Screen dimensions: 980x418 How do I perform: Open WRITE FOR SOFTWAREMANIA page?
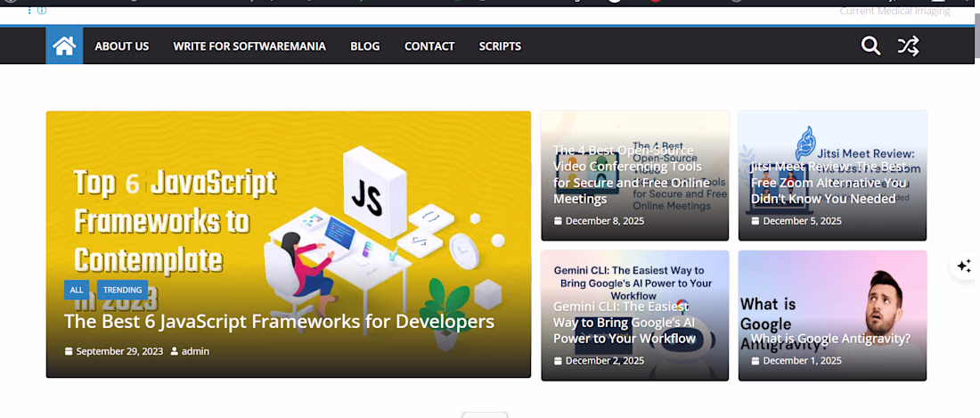click(249, 46)
